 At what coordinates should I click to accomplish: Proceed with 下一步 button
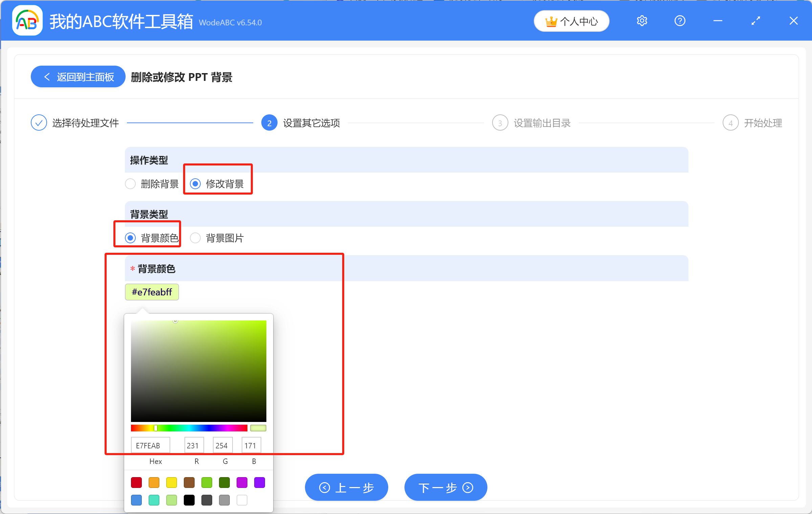coord(445,487)
